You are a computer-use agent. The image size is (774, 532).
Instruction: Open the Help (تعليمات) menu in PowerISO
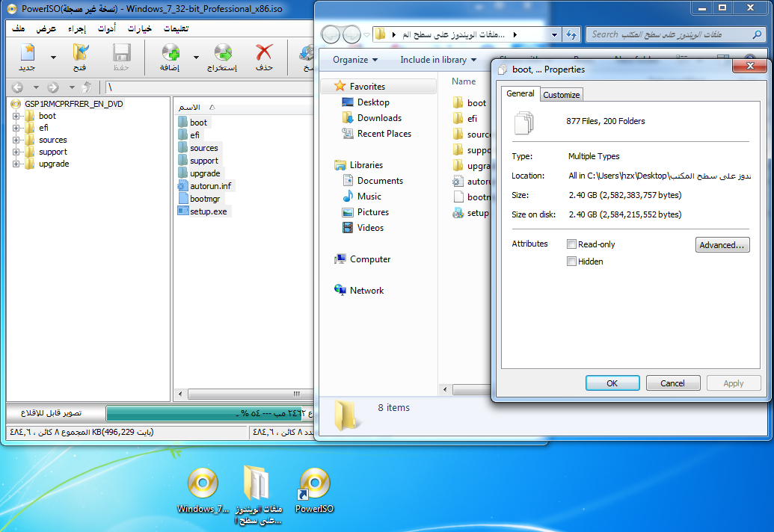[176, 28]
